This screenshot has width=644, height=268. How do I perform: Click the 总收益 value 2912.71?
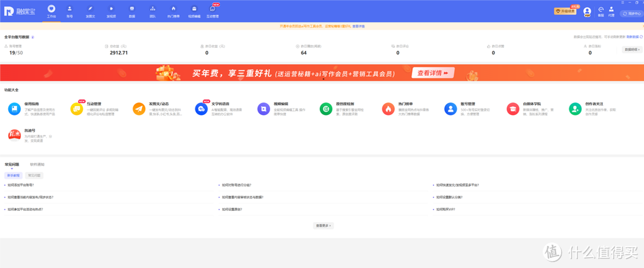(x=119, y=53)
